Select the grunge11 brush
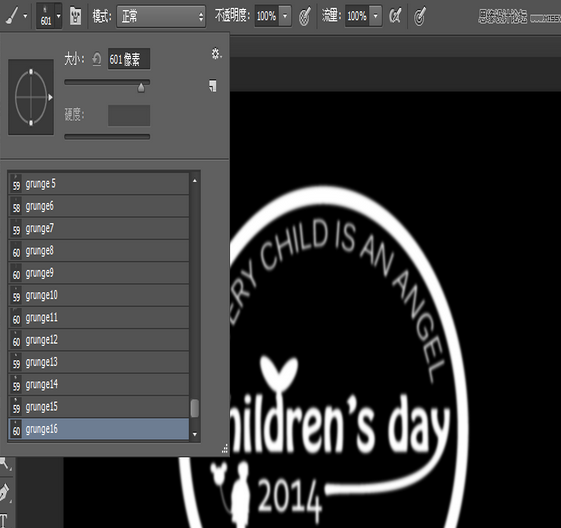This screenshot has width=561, height=528. click(x=99, y=318)
